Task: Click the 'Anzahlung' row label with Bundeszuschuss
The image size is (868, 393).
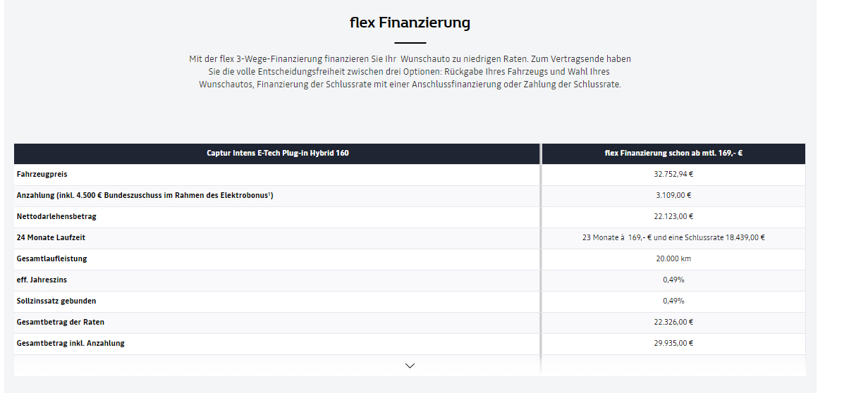Action: tap(145, 195)
